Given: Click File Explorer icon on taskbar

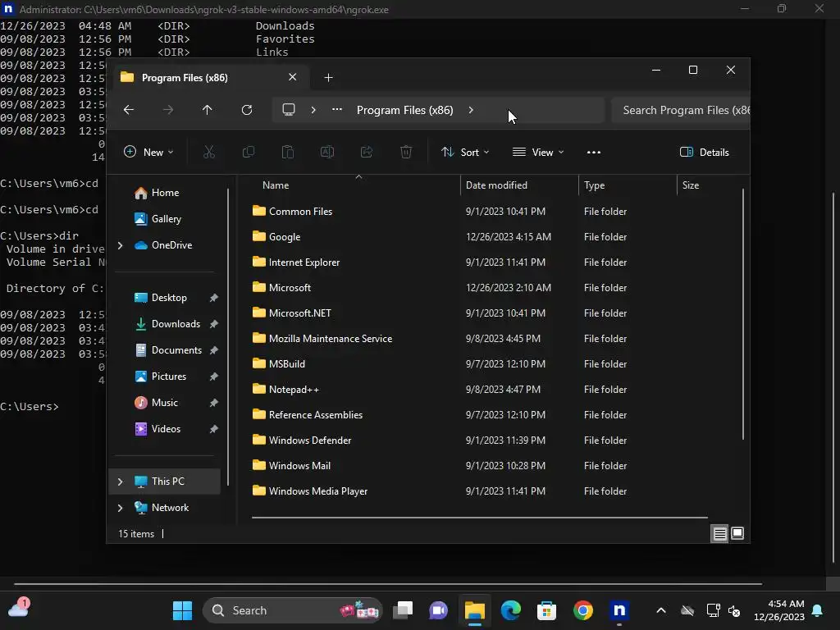Looking at the screenshot, I should [475, 610].
